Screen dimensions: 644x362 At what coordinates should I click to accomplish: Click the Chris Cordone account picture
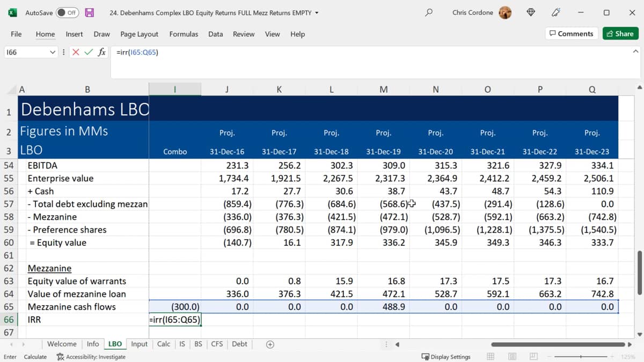(x=505, y=12)
